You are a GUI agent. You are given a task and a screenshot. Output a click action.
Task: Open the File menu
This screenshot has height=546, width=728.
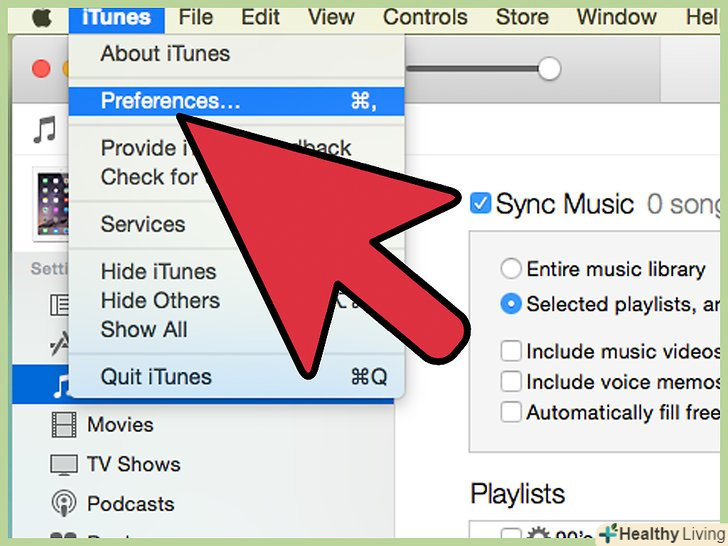coord(195,18)
